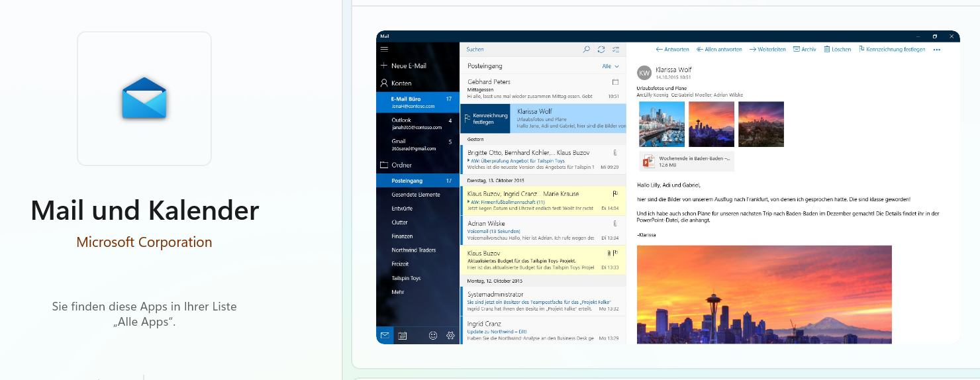Open the marina city photo thumbnail

tap(661, 124)
